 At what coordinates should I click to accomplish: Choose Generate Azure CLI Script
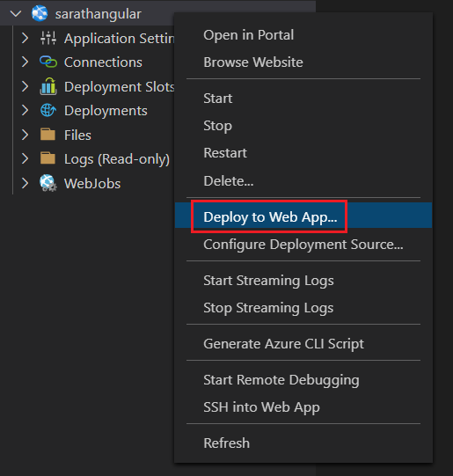pyautogui.click(x=303, y=344)
